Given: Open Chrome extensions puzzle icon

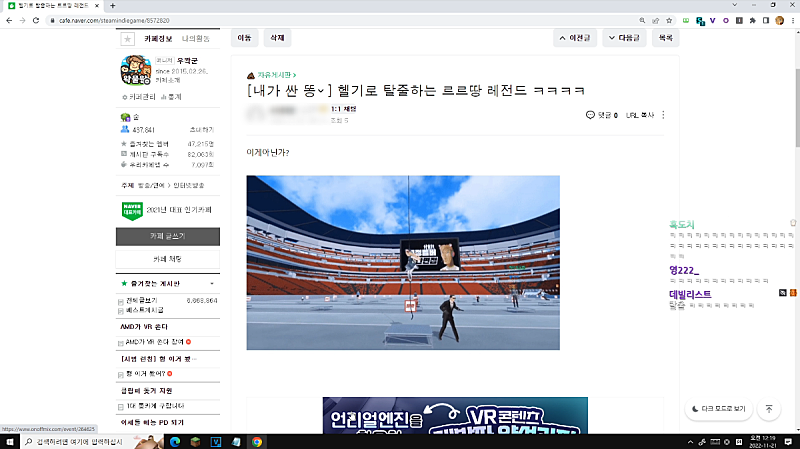Looking at the screenshot, I should tap(751, 20).
